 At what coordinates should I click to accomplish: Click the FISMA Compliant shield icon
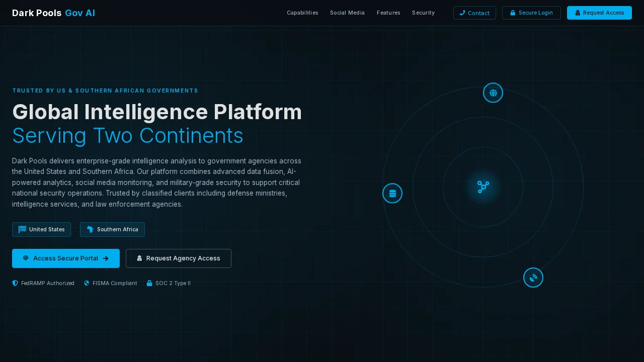pos(87,284)
